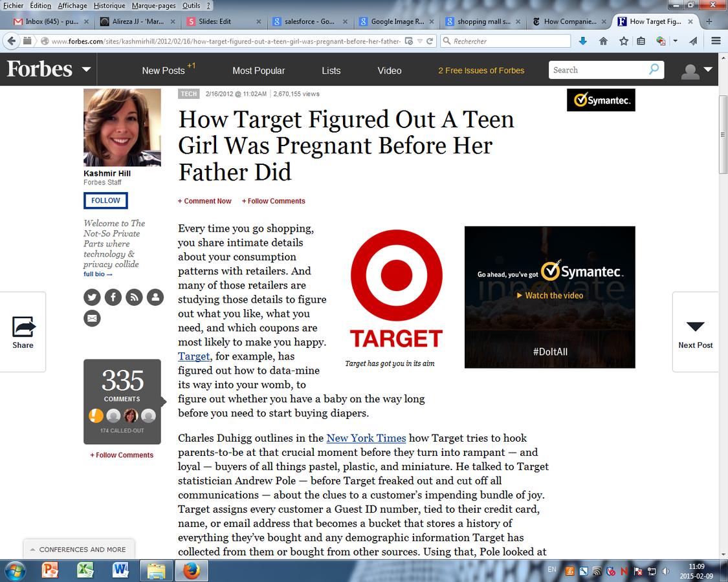The height and width of the screenshot is (582, 728).
Task: Click the RSS feed icon under author bio
Action: tap(134, 297)
